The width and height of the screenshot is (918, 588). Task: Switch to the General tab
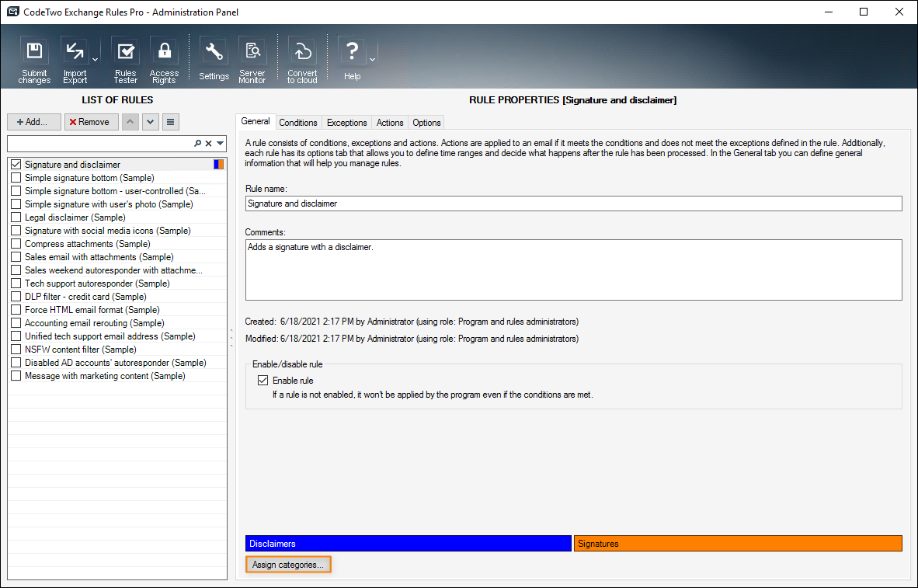256,121
